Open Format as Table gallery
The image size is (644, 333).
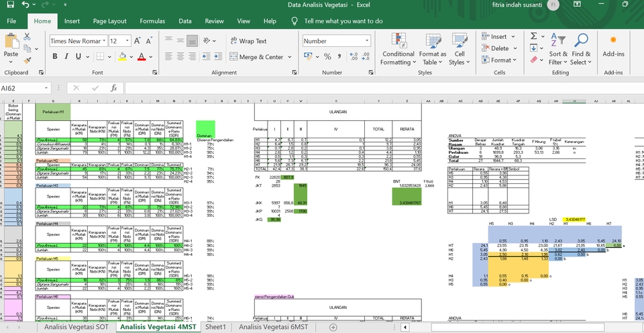coord(433,48)
